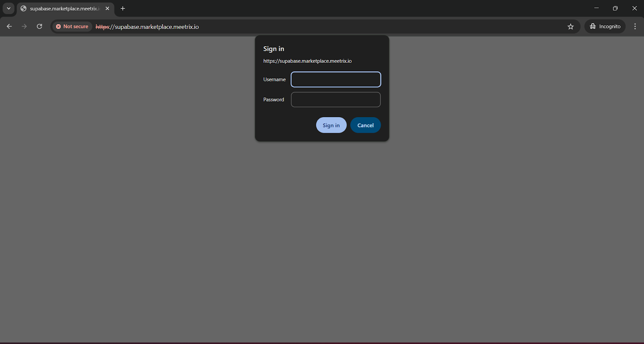Click the browser back arrow
The image size is (644, 344).
pyautogui.click(x=9, y=27)
